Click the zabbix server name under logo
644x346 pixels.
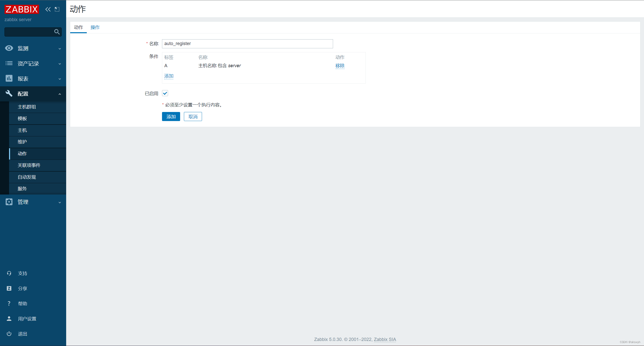[x=18, y=20]
